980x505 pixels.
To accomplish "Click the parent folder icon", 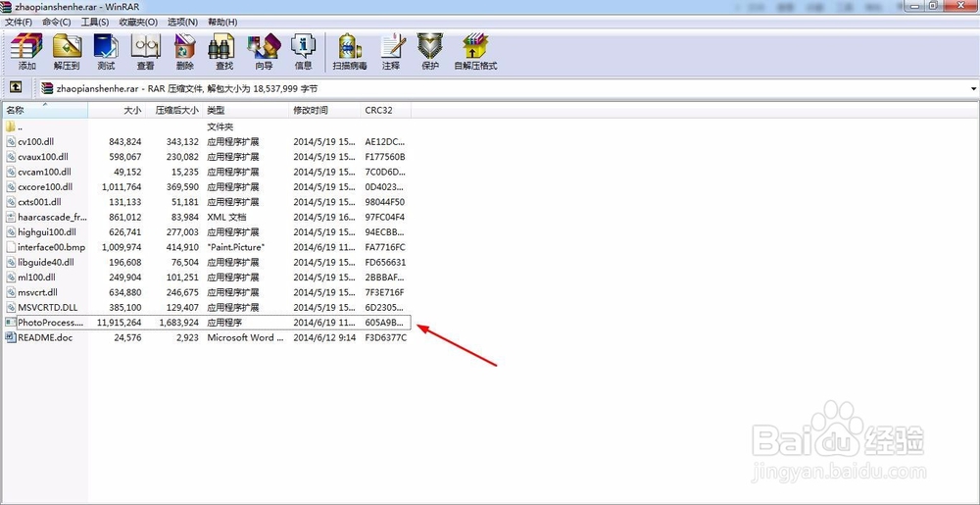I will pos(10,126).
